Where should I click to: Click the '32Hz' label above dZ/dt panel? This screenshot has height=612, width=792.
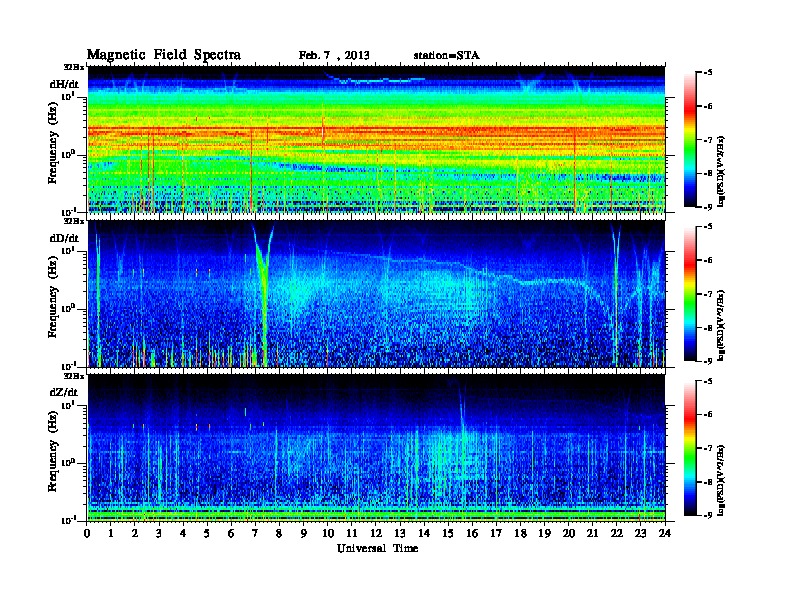pos(74,375)
